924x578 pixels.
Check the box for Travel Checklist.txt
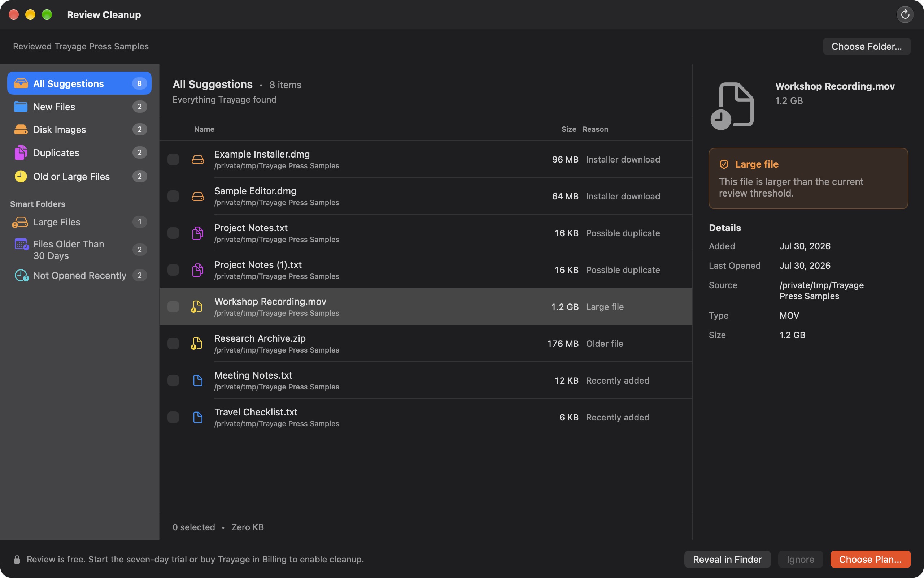click(x=173, y=418)
